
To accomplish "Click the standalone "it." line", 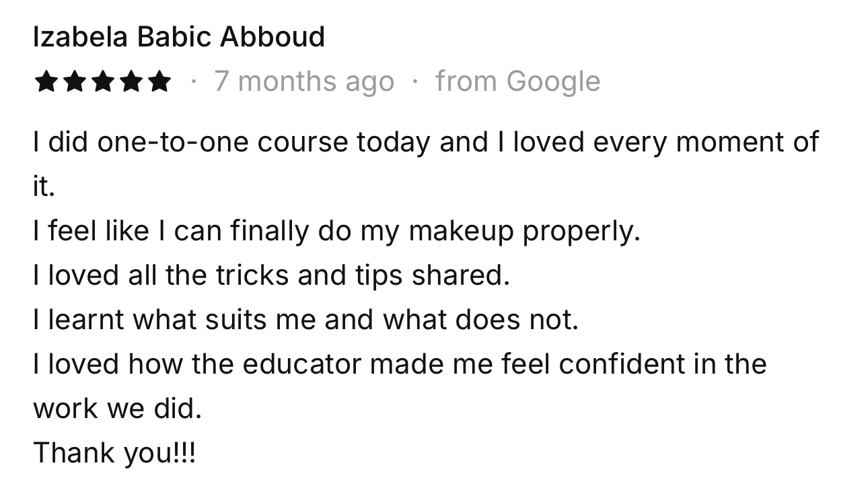I will coord(43,186).
